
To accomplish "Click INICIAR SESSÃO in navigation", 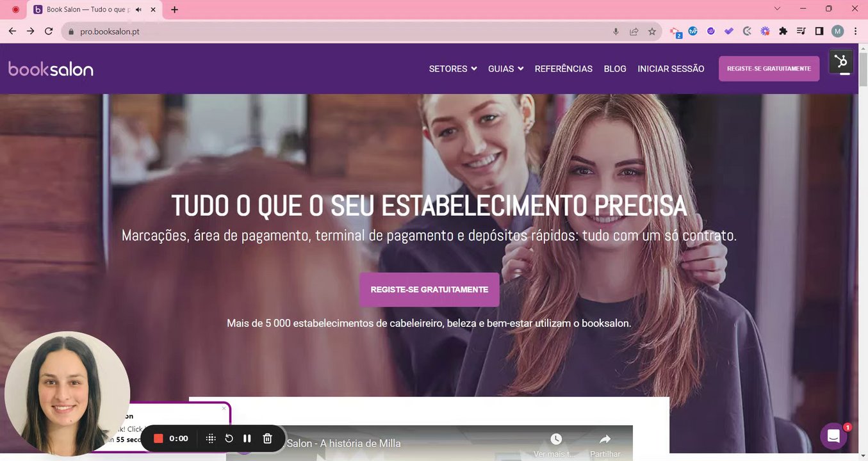I will pyautogui.click(x=671, y=69).
